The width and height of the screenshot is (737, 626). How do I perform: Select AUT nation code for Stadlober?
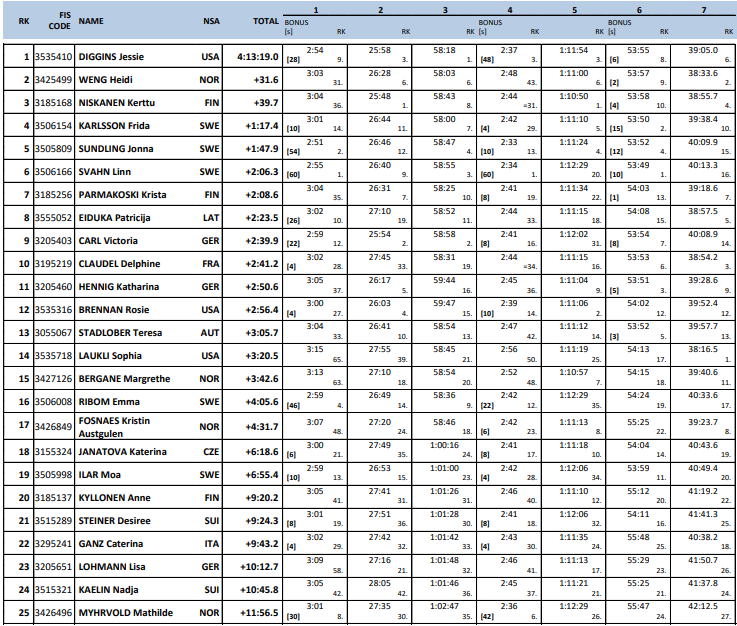[210, 333]
